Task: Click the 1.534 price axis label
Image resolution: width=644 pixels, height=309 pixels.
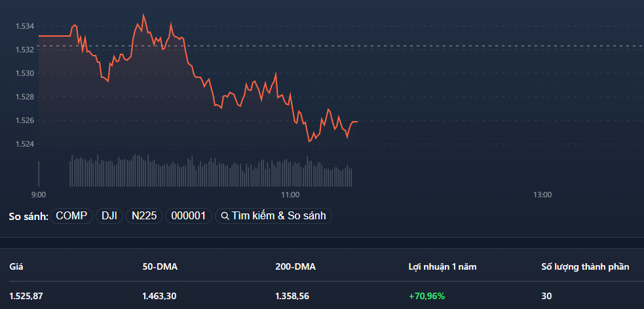Action: pos(25,26)
